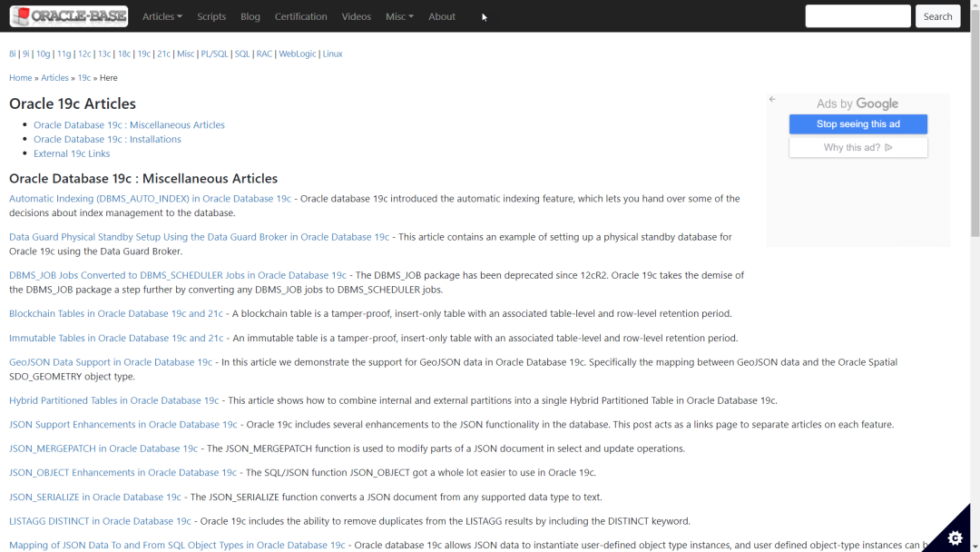
Task: Click the Why this ad? button
Action: [858, 148]
